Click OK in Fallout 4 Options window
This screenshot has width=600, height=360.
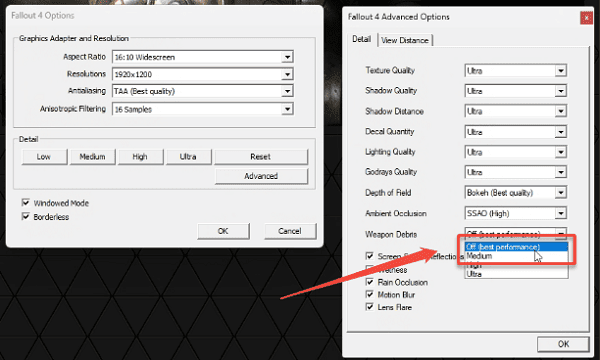[x=223, y=231]
